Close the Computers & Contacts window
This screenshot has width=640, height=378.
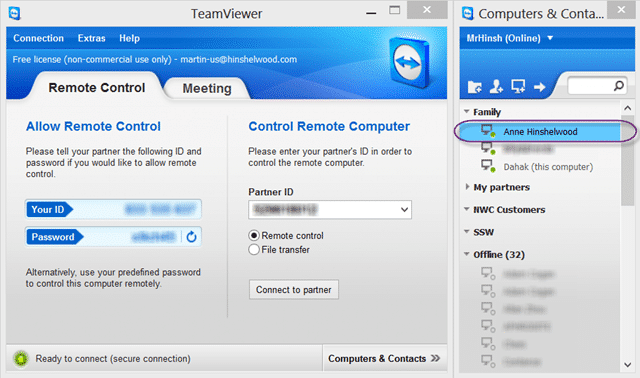click(x=621, y=10)
